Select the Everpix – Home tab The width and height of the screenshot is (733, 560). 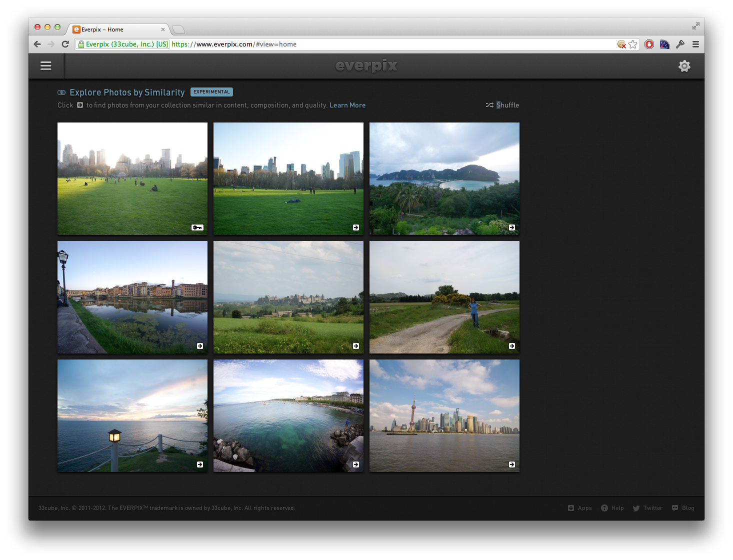click(x=115, y=29)
